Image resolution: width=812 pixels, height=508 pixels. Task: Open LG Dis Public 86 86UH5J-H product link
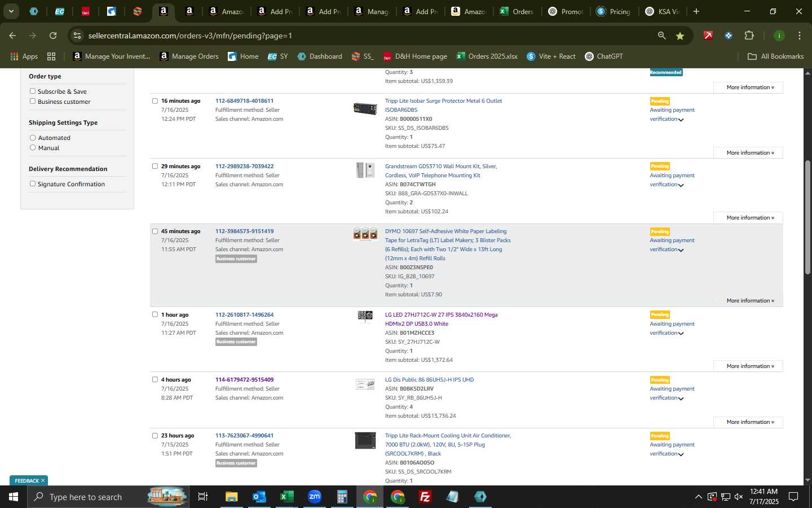(429, 380)
